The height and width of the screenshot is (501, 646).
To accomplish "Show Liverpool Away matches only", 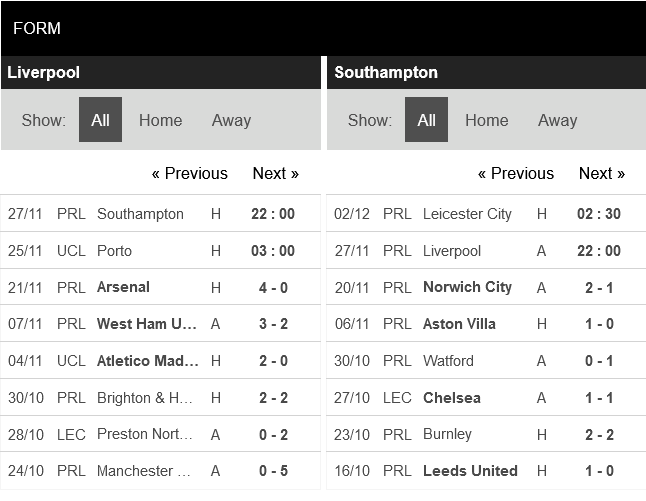I will pyautogui.click(x=231, y=120).
